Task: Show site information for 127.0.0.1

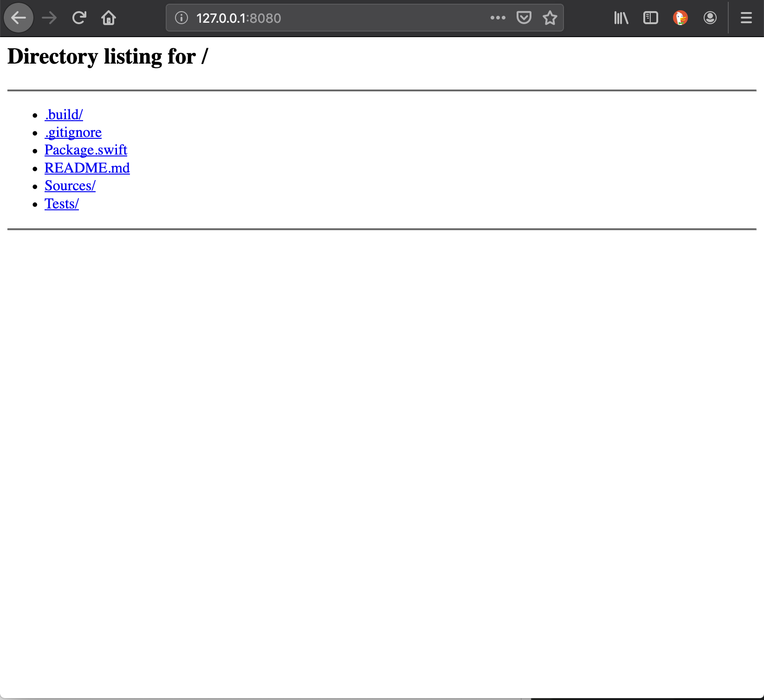Action: pyautogui.click(x=181, y=18)
